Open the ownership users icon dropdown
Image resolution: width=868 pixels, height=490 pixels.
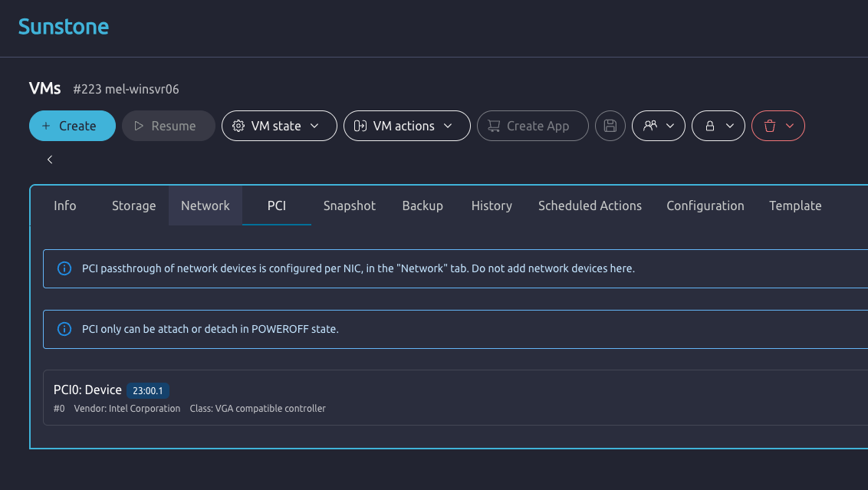pyautogui.click(x=658, y=126)
